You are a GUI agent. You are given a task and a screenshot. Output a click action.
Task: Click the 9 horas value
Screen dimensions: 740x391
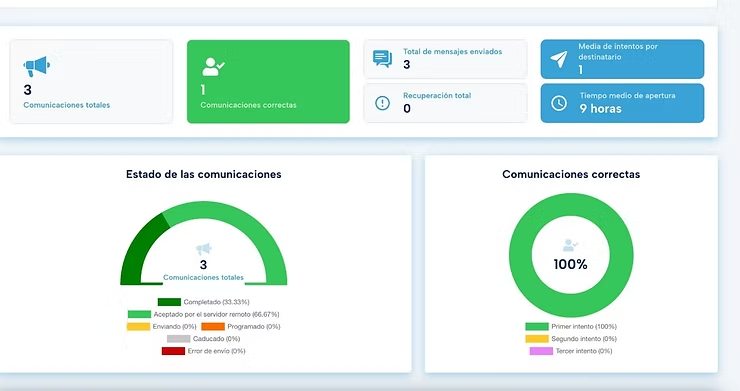coord(600,109)
